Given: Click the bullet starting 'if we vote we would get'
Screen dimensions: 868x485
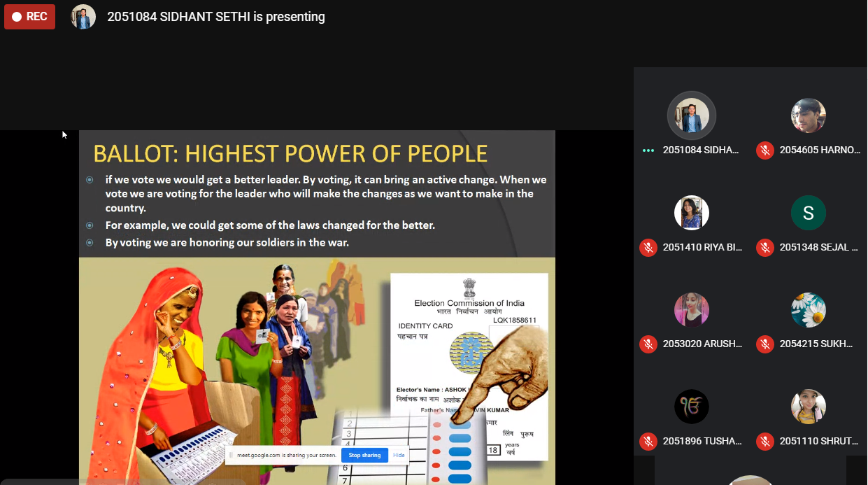Looking at the screenshot, I should (326, 194).
